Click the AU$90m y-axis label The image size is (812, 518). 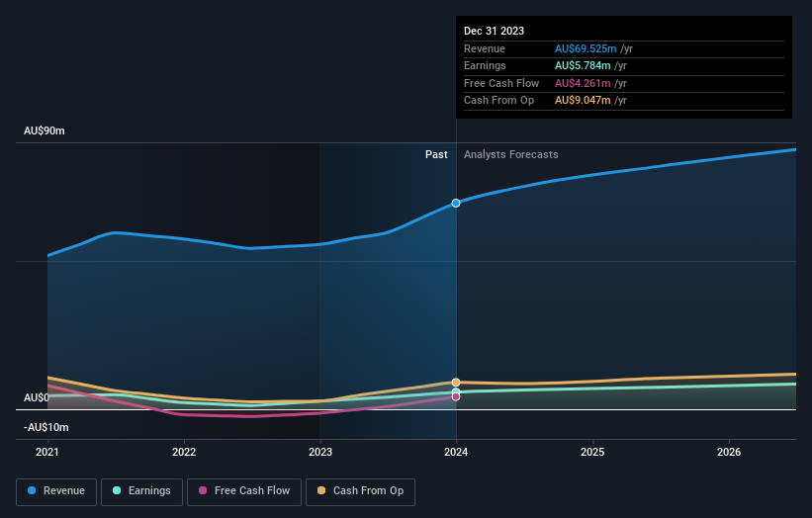pyautogui.click(x=45, y=130)
